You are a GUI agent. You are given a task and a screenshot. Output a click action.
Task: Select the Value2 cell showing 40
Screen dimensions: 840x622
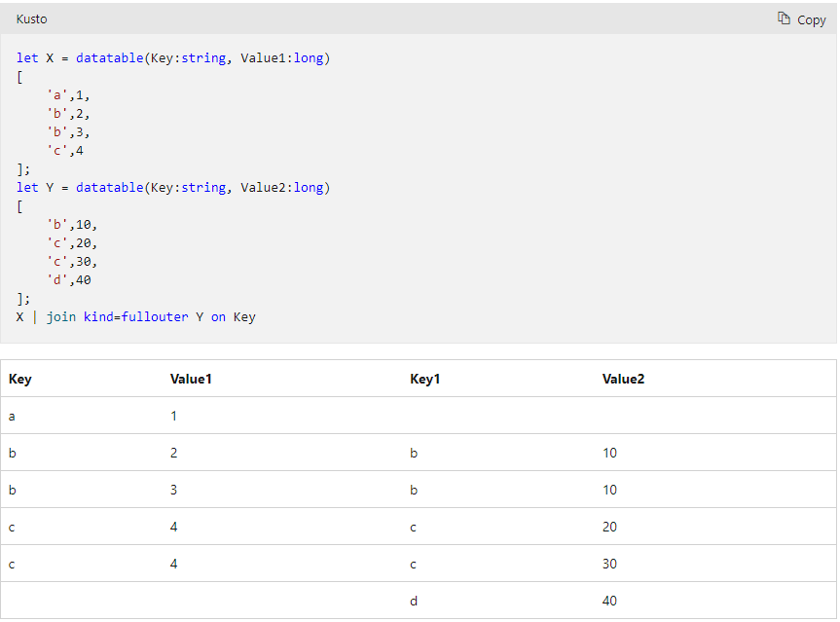(x=609, y=601)
